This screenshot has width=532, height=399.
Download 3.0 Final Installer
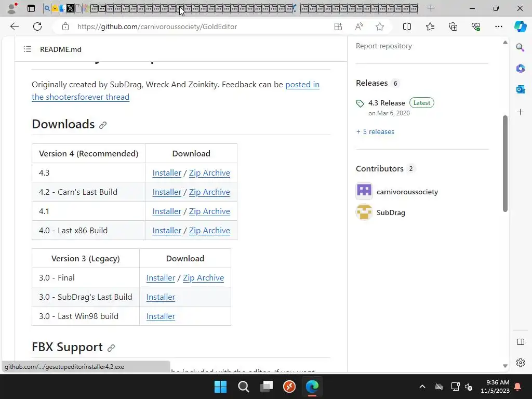tap(161, 277)
